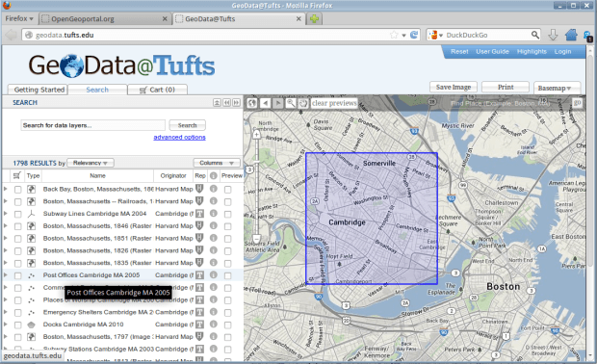
Task: Open a new tab with green plus
Action: (x=314, y=18)
